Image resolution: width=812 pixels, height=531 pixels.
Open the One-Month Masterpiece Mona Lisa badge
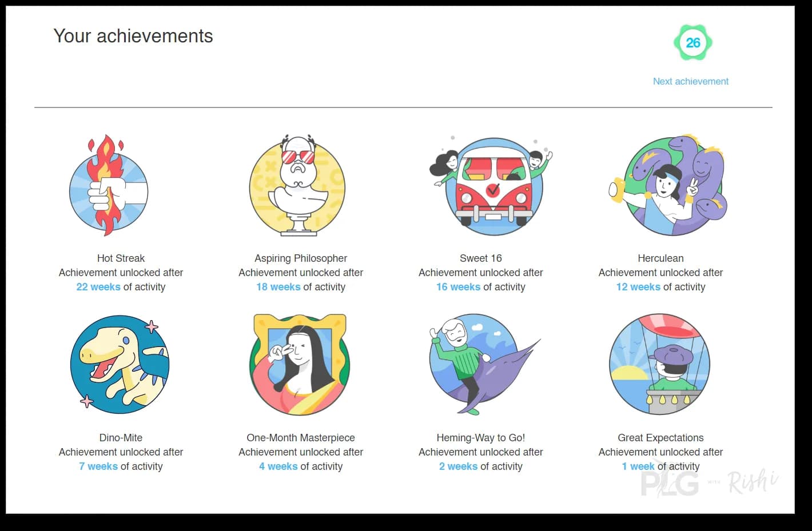(300, 365)
